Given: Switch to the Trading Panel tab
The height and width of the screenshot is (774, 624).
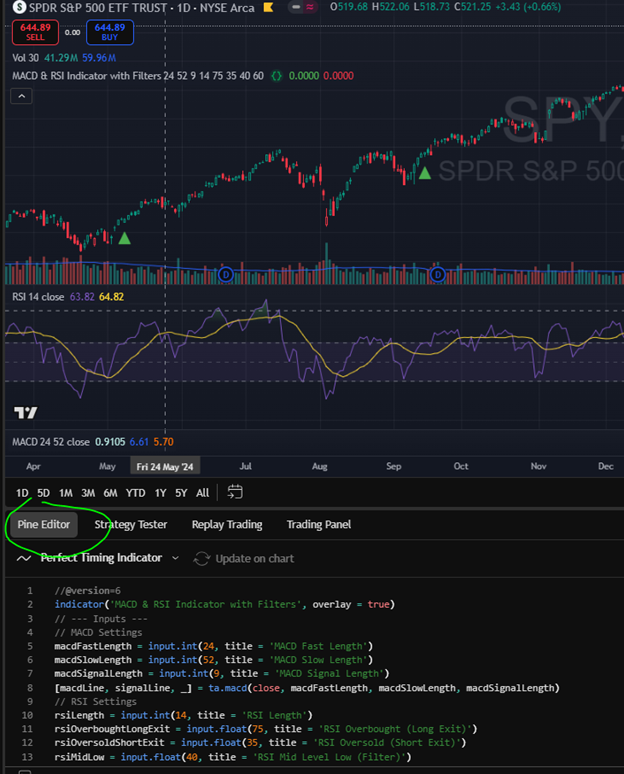Looking at the screenshot, I should (x=319, y=525).
